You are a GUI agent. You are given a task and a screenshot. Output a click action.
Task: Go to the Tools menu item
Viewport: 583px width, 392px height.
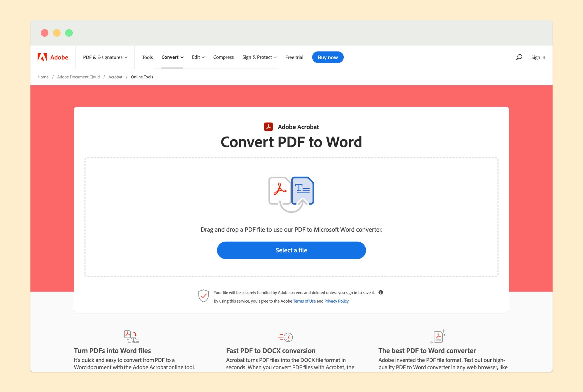click(x=147, y=57)
